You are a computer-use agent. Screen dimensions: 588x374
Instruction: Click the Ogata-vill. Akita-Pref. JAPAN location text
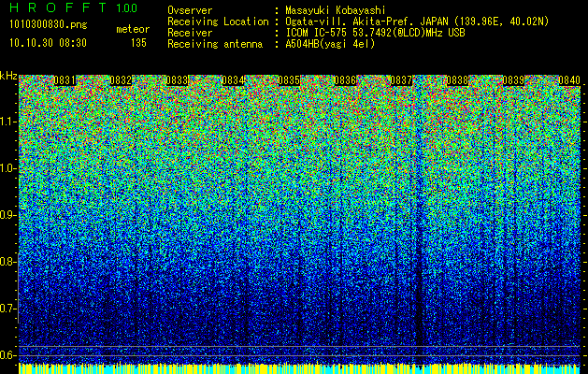pyautogui.click(x=417, y=22)
